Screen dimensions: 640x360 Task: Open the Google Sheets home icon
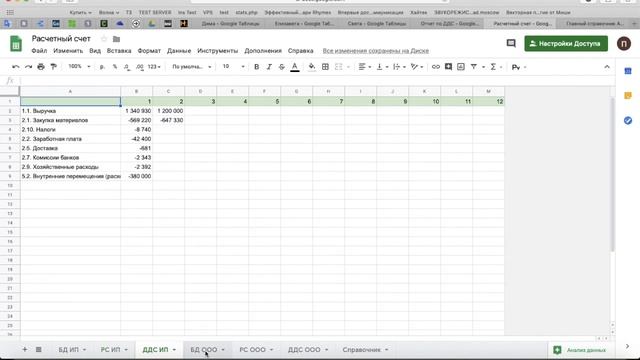click(x=16, y=44)
